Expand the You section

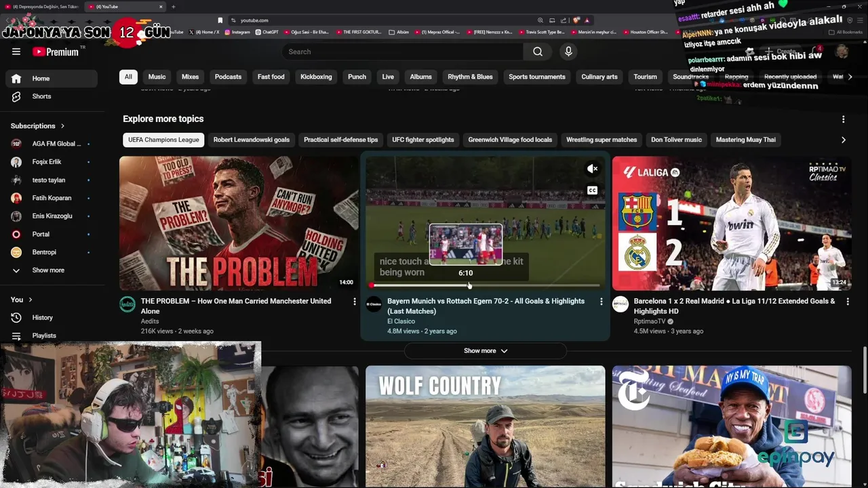coord(22,300)
